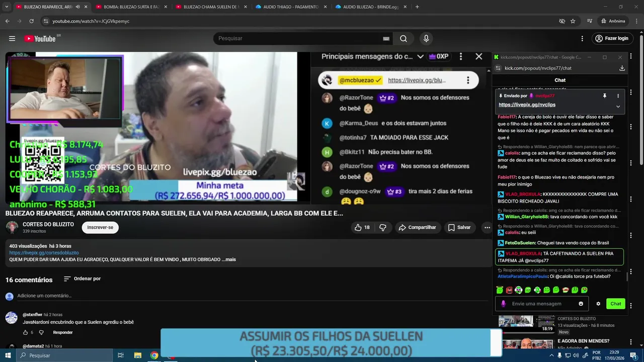Open the media control icon in Chrome toolbar
Viewport: 644px width, 362px height.
(x=590, y=21)
